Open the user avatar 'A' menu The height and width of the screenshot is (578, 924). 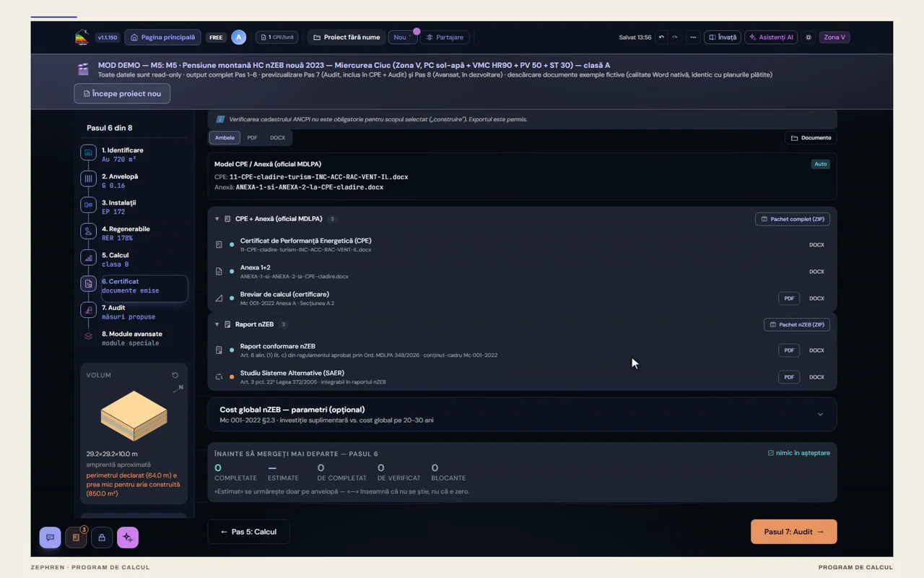[239, 37]
